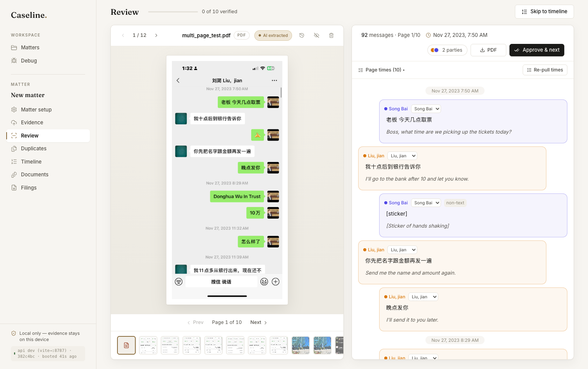
Task: Click the AI extracted badge
Action: point(273,35)
